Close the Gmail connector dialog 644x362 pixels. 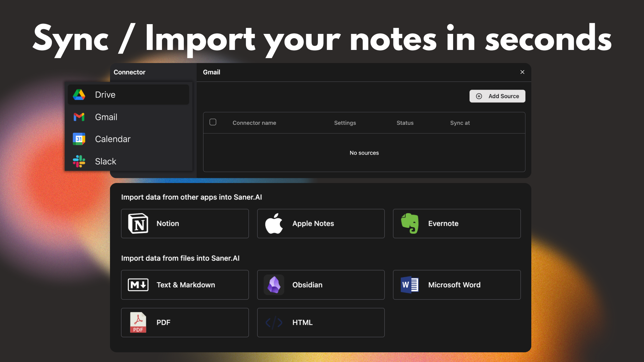click(x=522, y=72)
